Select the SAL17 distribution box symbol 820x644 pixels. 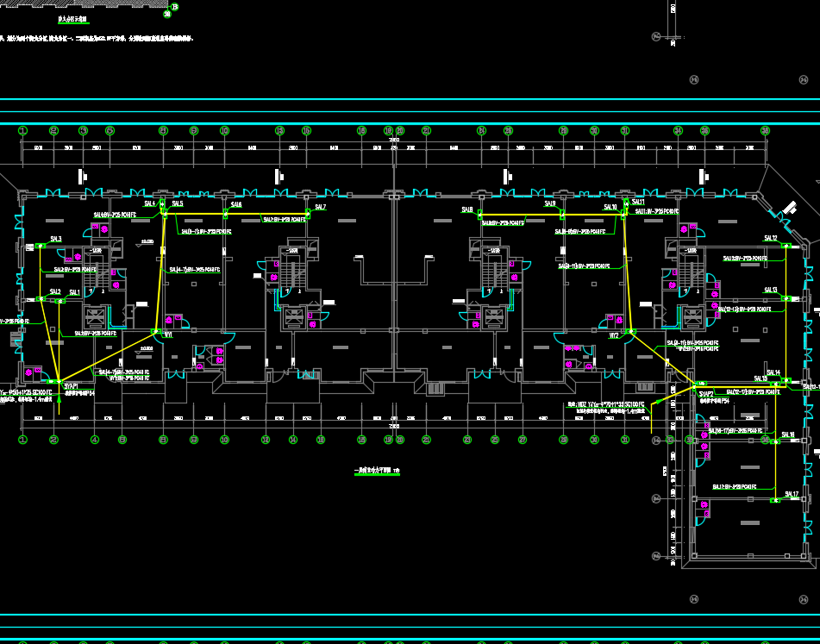click(773, 498)
